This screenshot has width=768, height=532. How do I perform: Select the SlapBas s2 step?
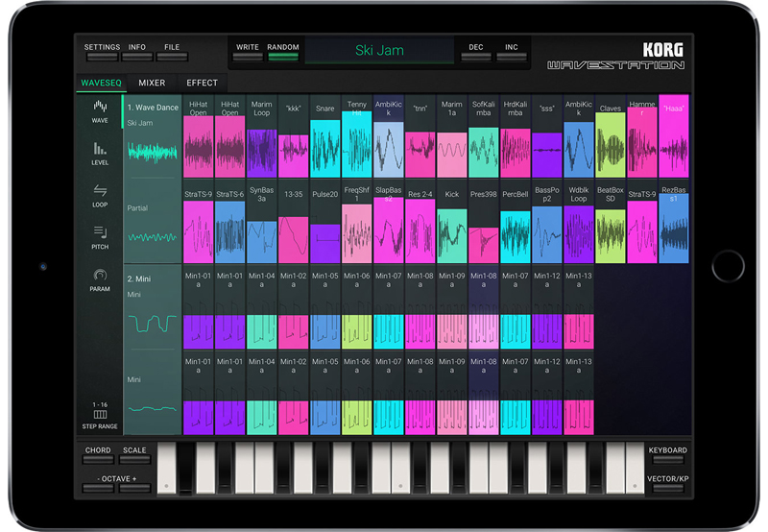(389, 223)
